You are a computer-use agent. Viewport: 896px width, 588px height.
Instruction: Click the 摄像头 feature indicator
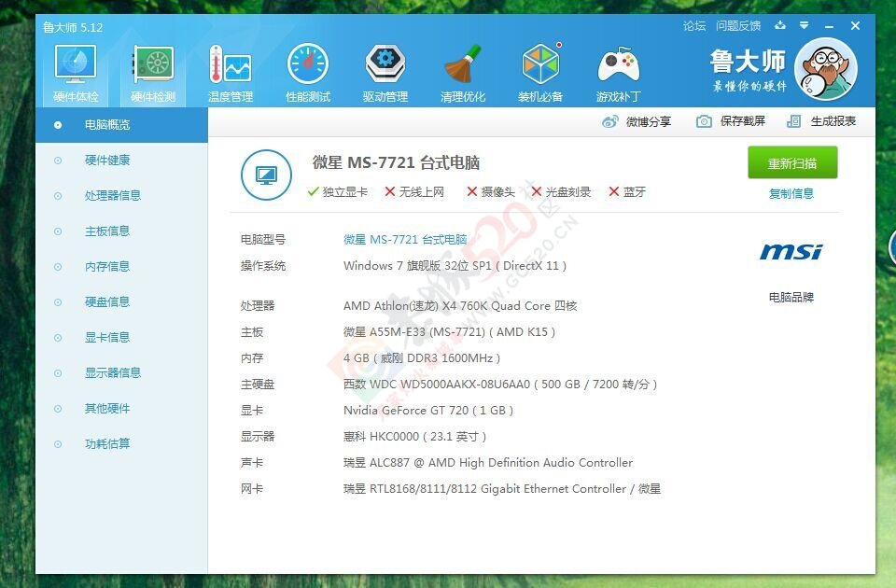tap(491, 191)
